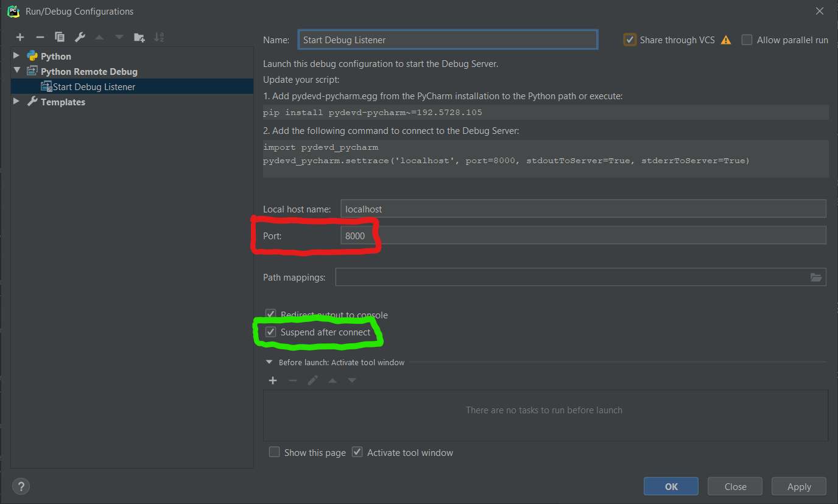Edit the before launch task
Screen dimensions: 838x504
(312, 380)
